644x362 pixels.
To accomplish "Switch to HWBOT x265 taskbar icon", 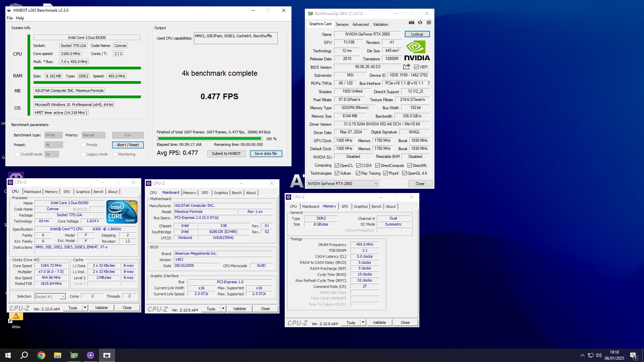I will (107, 355).
